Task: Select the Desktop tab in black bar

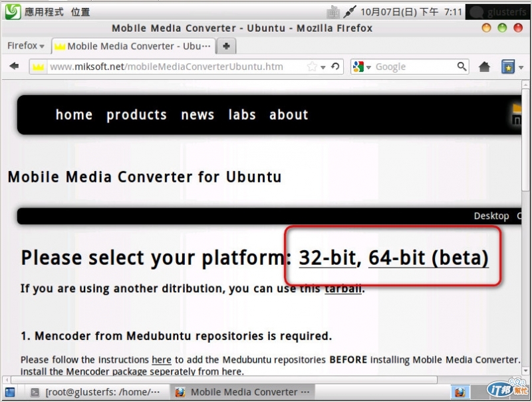Action: 491,216
